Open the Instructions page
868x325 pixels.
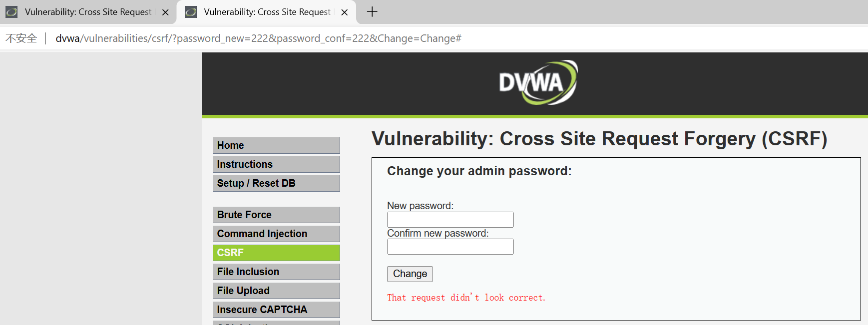(276, 164)
